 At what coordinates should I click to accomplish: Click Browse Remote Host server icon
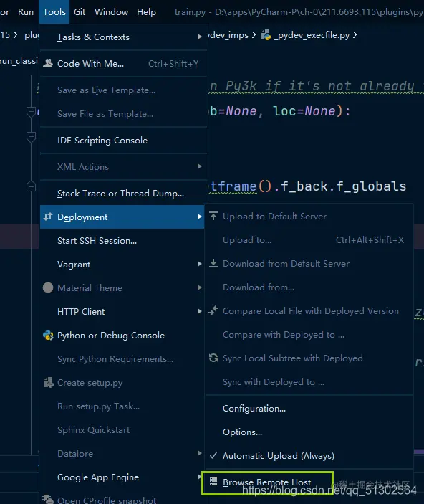point(213,482)
